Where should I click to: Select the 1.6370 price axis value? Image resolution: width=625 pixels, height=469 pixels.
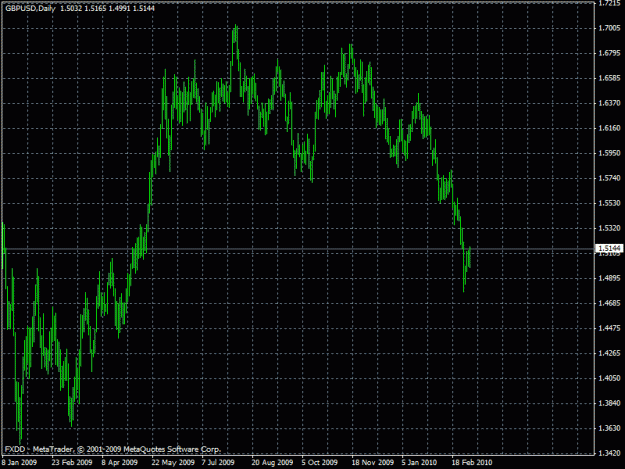coord(610,103)
